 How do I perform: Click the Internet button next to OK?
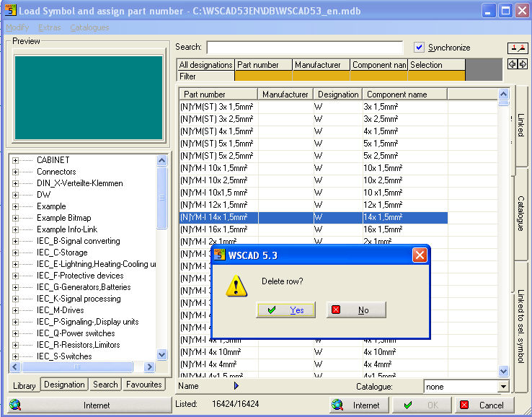tap(360, 405)
